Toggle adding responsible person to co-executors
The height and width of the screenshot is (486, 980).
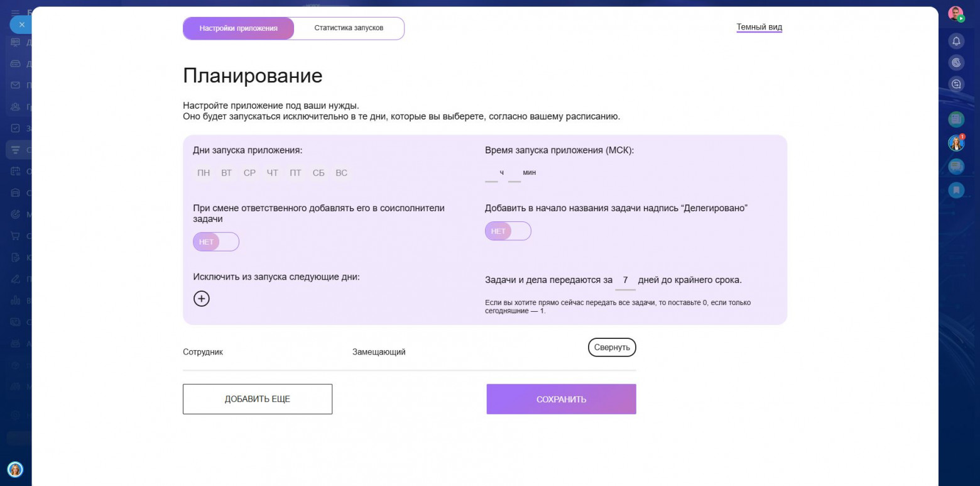(216, 241)
